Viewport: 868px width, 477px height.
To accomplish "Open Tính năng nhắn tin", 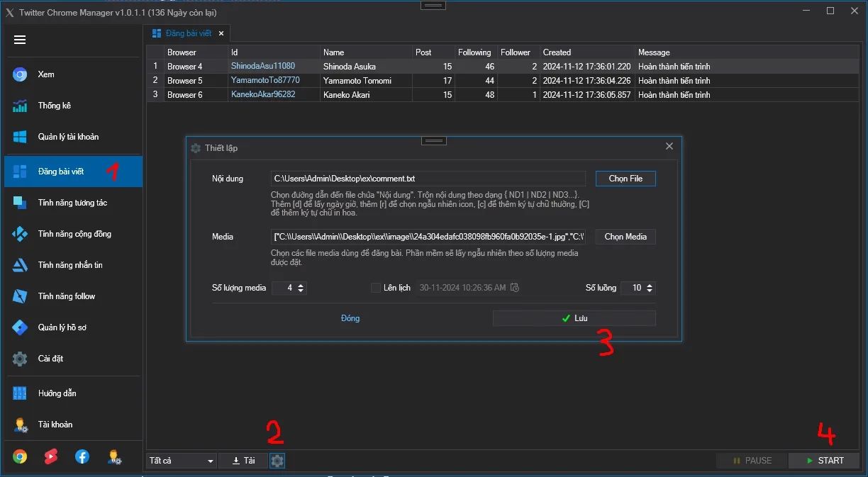I will [x=73, y=265].
